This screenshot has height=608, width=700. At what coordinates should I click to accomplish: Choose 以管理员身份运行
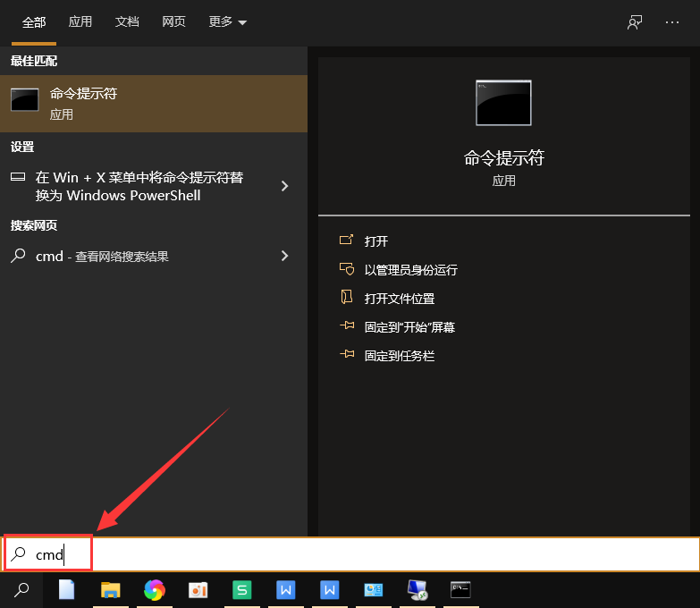coord(410,270)
